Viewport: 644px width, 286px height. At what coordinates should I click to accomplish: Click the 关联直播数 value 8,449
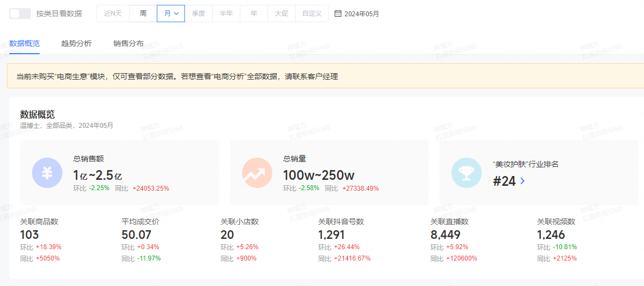445,235
